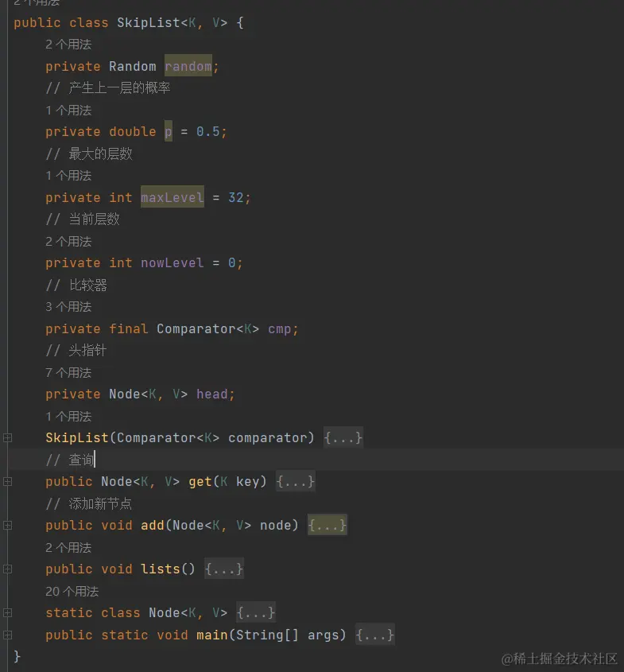Click the highlighted 'random' field name
The image size is (624, 672).
[x=188, y=66]
